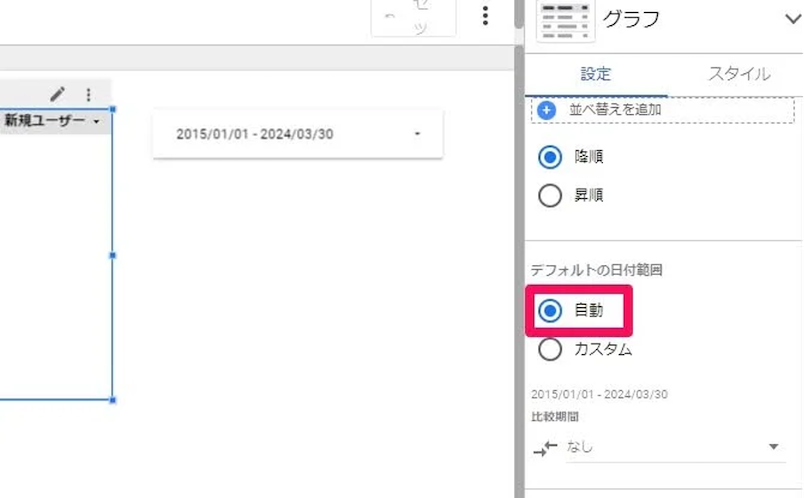Click the blue plus icon for 並べ替えを追加

point(547,110)
